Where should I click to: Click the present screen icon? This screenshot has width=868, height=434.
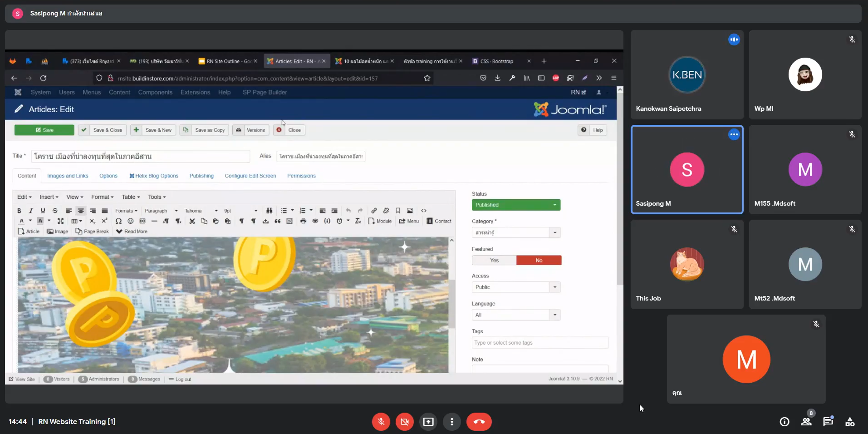click(428, 422)
